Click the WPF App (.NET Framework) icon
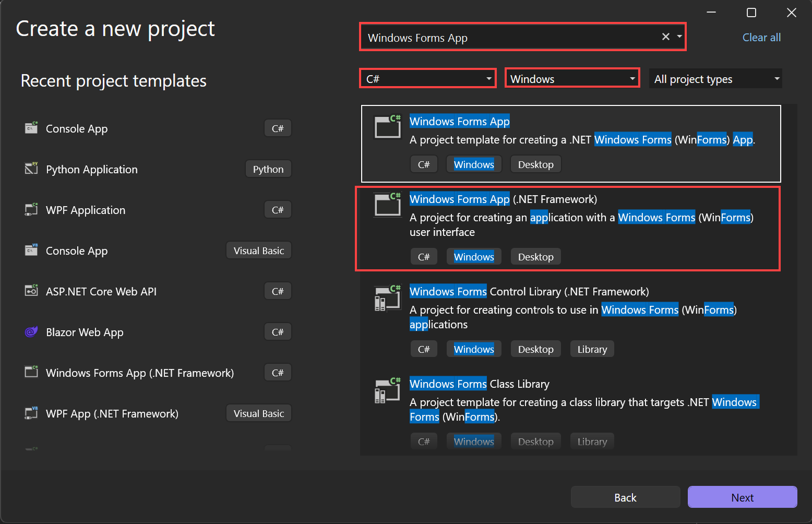 click(31, 413)
